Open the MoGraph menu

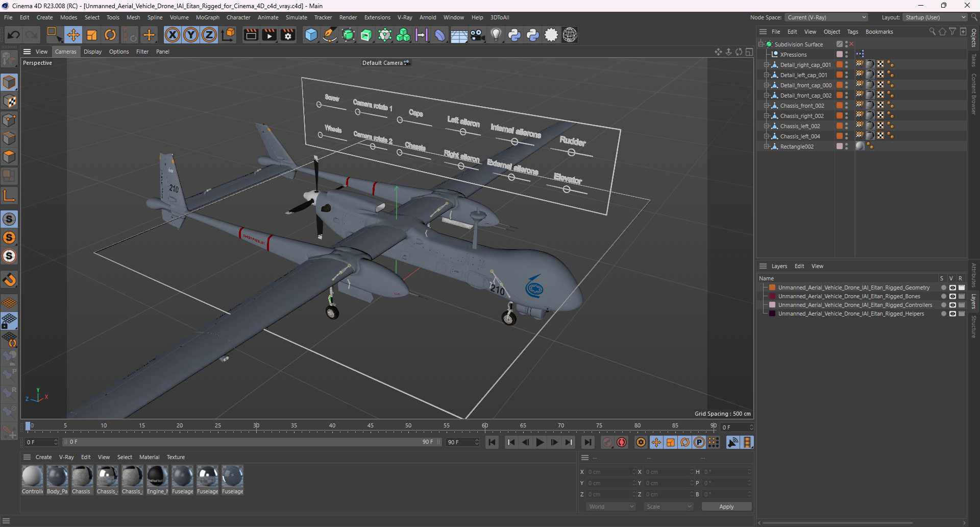(x=207, y=17)
